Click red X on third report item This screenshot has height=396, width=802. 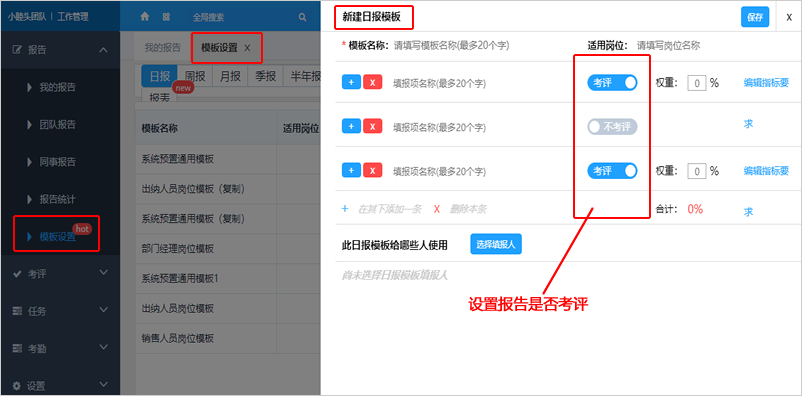pyautogui.click(x=373, y=170)
